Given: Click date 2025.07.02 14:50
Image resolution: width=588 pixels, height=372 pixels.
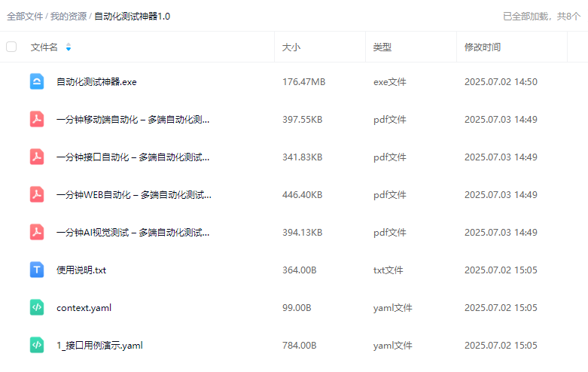Looking at the screenshot, I should point(501,82).
